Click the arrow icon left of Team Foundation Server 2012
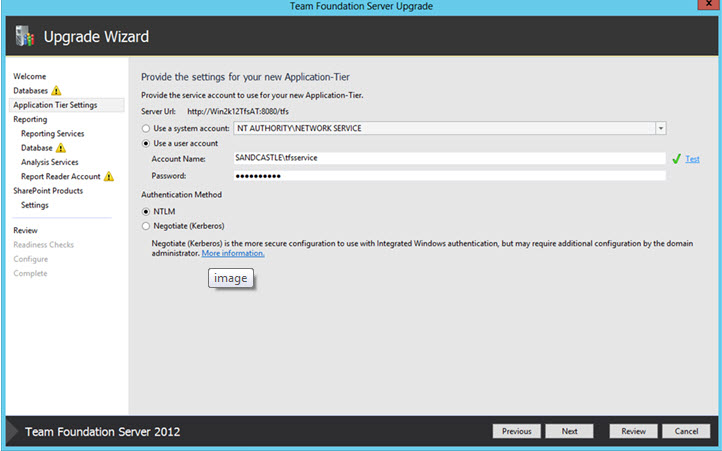This screenshot has width=722, height=451. 12,432
